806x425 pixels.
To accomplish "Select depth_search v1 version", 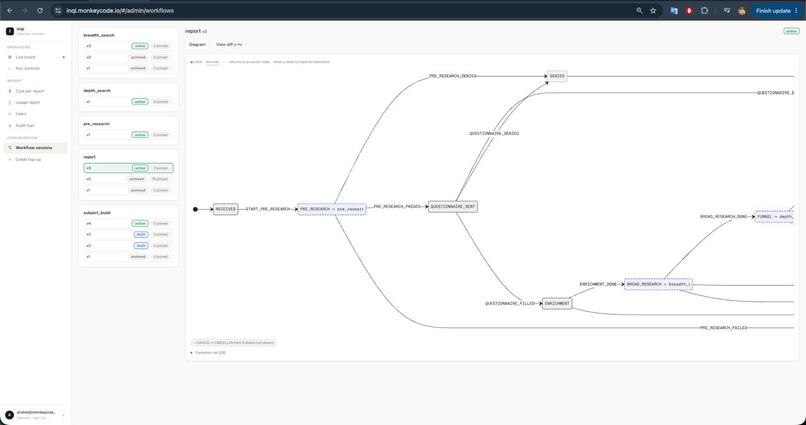I will [x=128, y=102].
